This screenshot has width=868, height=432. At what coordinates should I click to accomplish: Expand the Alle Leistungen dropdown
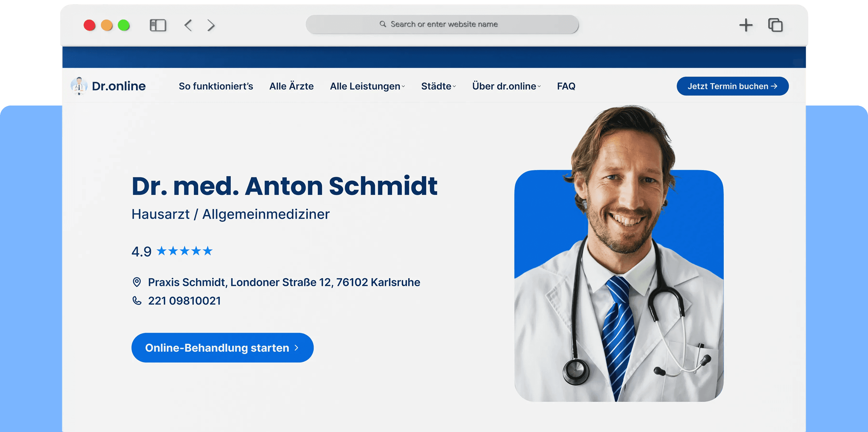pos(367,86)
